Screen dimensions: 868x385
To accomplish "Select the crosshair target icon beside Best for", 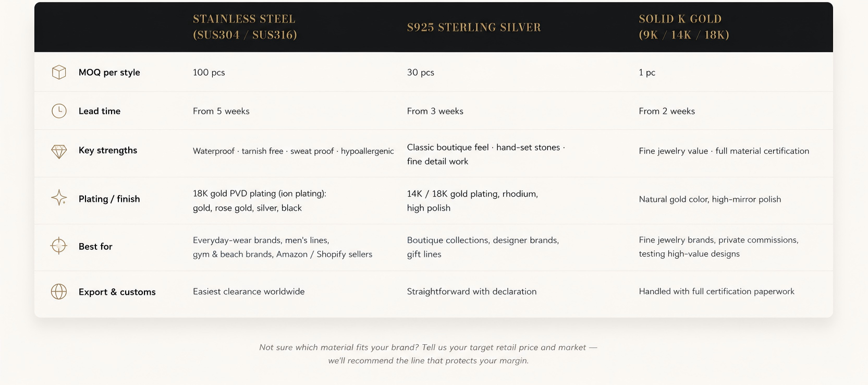I will tap(59, 246).
